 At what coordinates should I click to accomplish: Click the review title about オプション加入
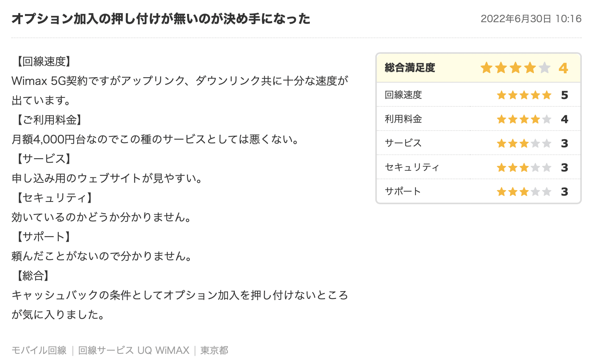[161, 19]
